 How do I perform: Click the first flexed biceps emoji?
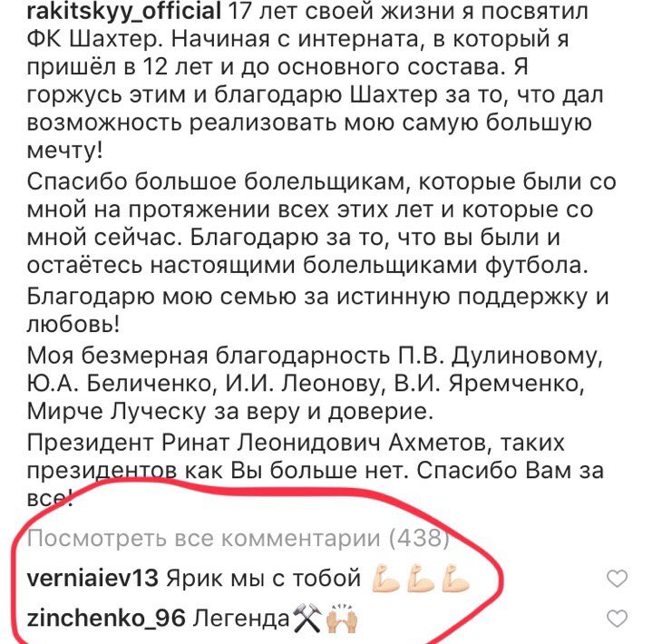385,579
